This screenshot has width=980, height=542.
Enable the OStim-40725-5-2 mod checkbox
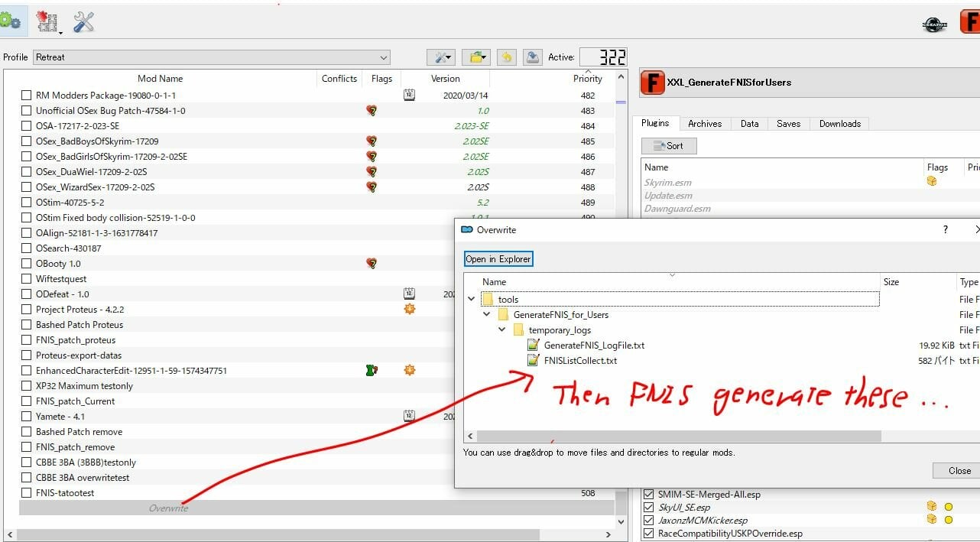coord(27,203)
